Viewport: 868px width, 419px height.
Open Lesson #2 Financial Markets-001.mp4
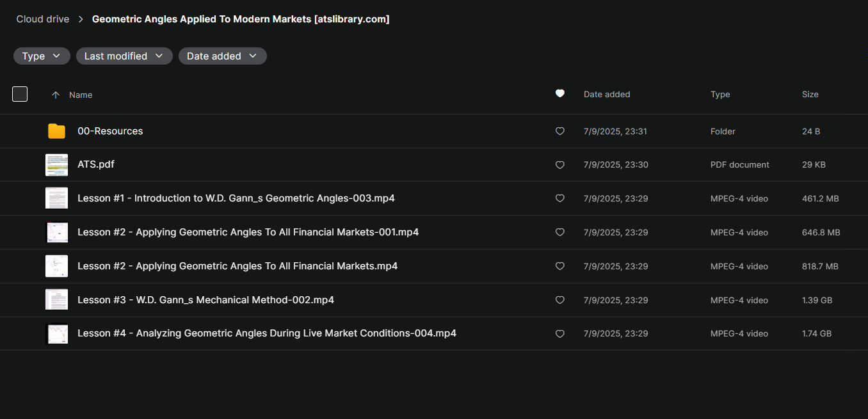(x=248, y=232)
